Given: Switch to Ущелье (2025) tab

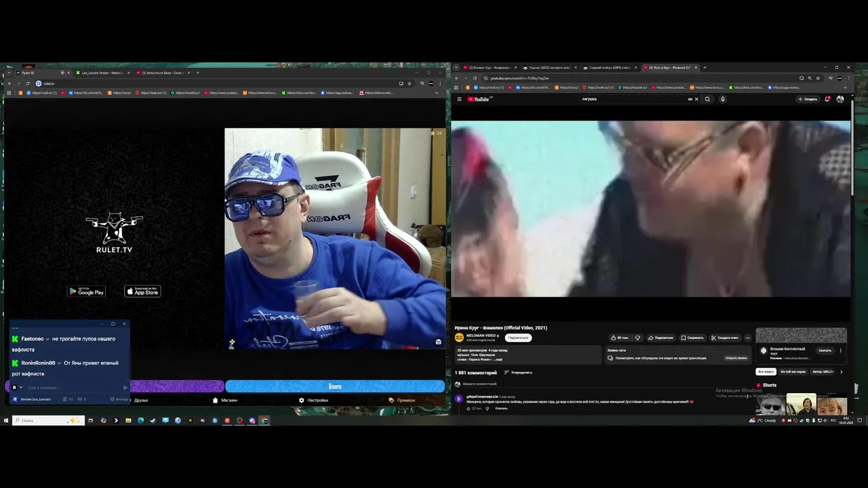Looking at the screenshot, I should pos(550,67).
